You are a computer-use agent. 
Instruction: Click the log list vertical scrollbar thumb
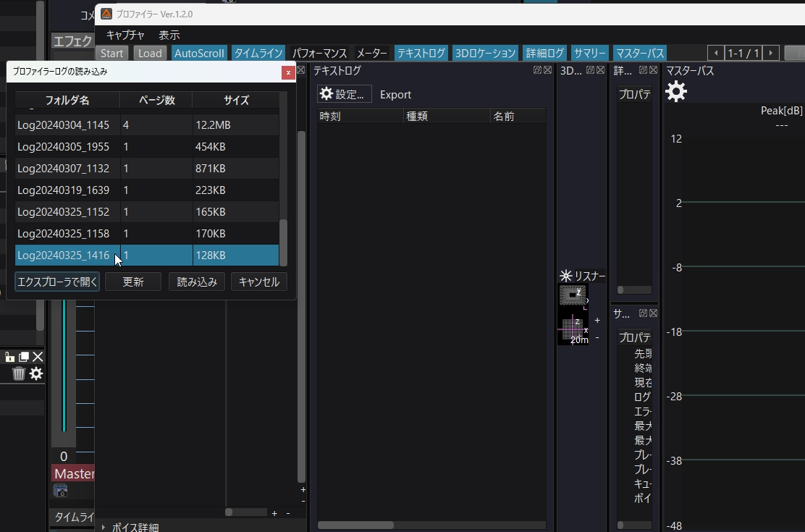point(283,242)
